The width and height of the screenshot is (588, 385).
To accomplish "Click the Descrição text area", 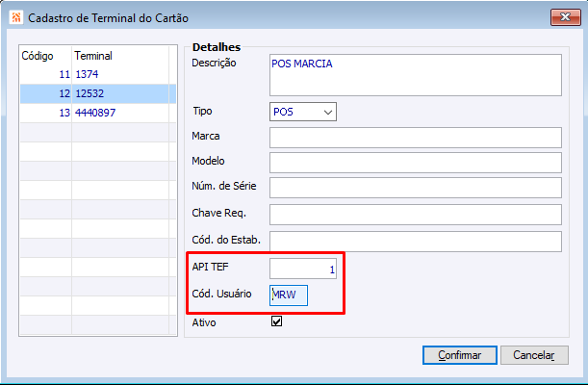I will click(x=415, y=74).
